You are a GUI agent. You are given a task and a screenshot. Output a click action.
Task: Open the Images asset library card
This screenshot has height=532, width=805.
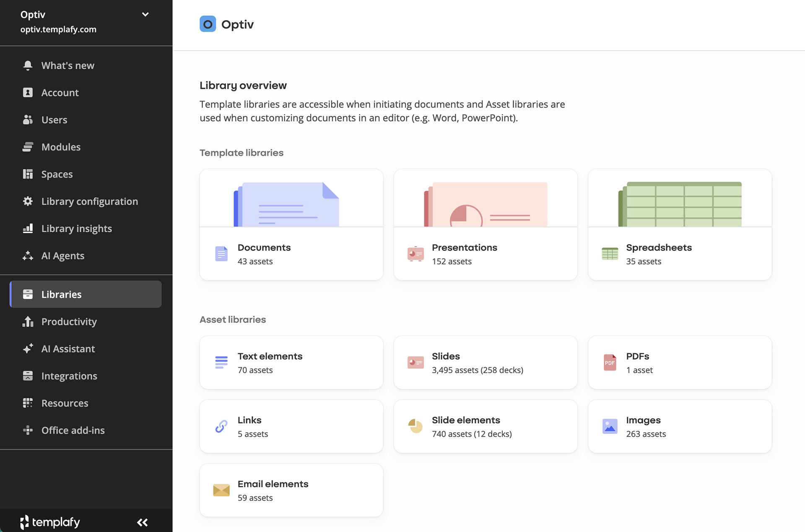[680, 426]
